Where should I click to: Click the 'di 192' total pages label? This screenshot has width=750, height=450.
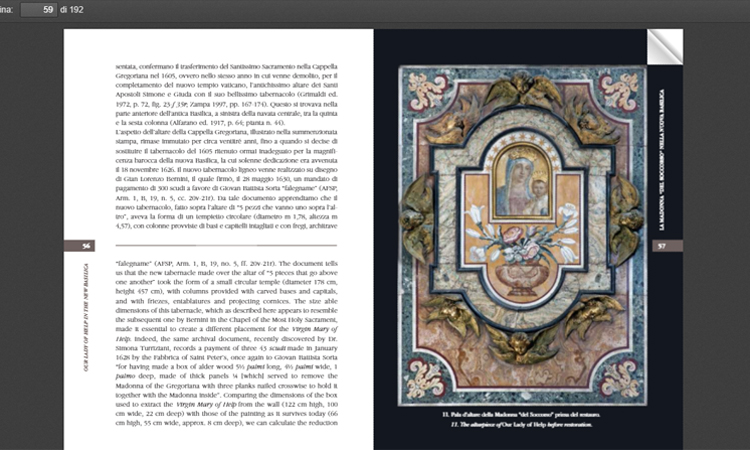tap(72, 10)
